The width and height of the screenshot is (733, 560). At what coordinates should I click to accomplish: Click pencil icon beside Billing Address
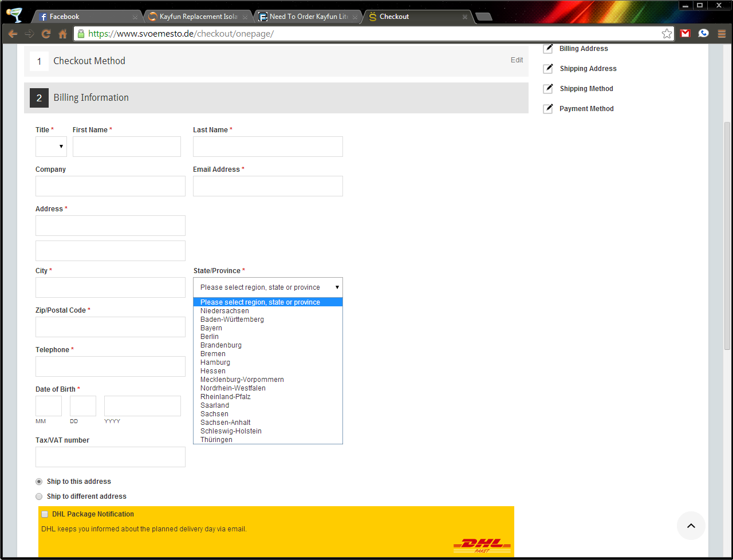548,49
